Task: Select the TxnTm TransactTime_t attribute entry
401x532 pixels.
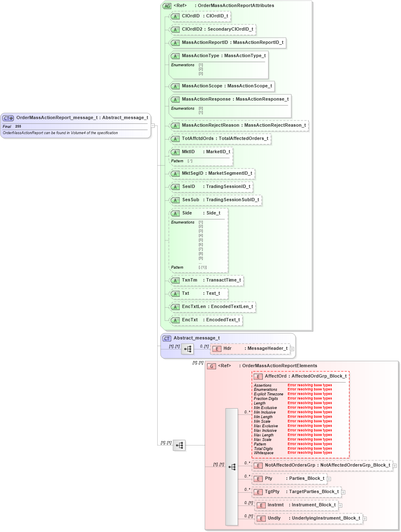Action: pyautogui.click(x=207, y=280)
